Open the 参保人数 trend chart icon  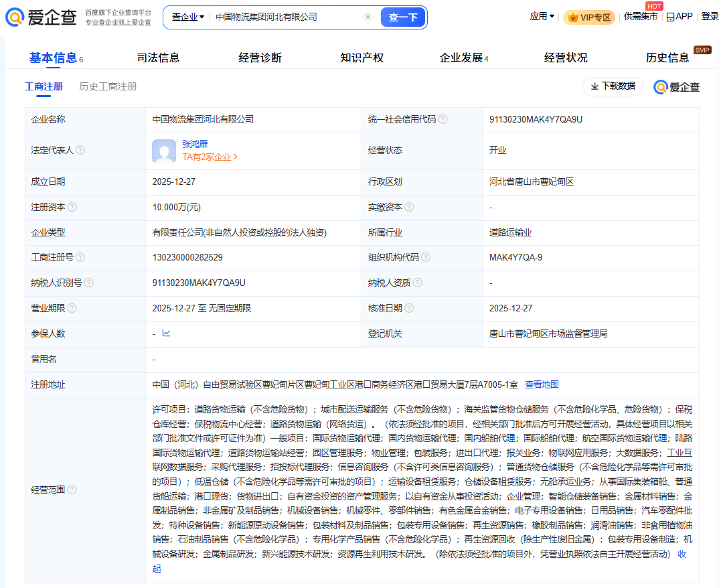(x=166, y=334)
